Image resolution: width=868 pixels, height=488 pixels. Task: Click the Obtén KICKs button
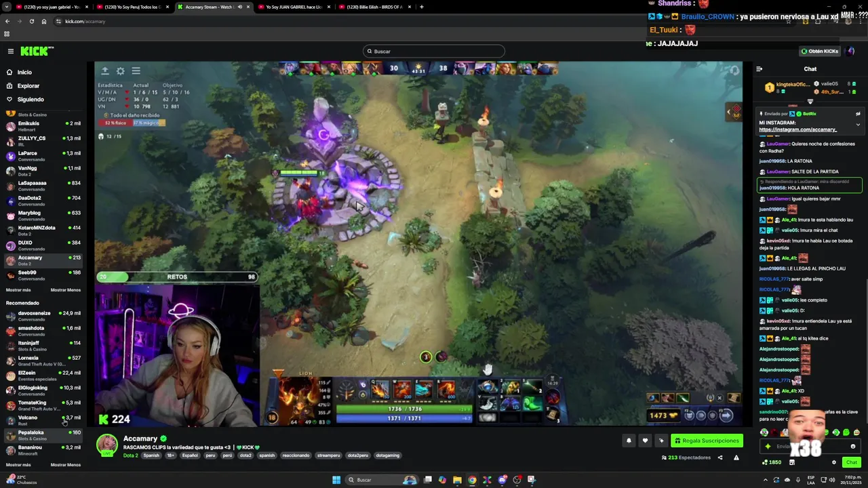[x=820, y=51]
